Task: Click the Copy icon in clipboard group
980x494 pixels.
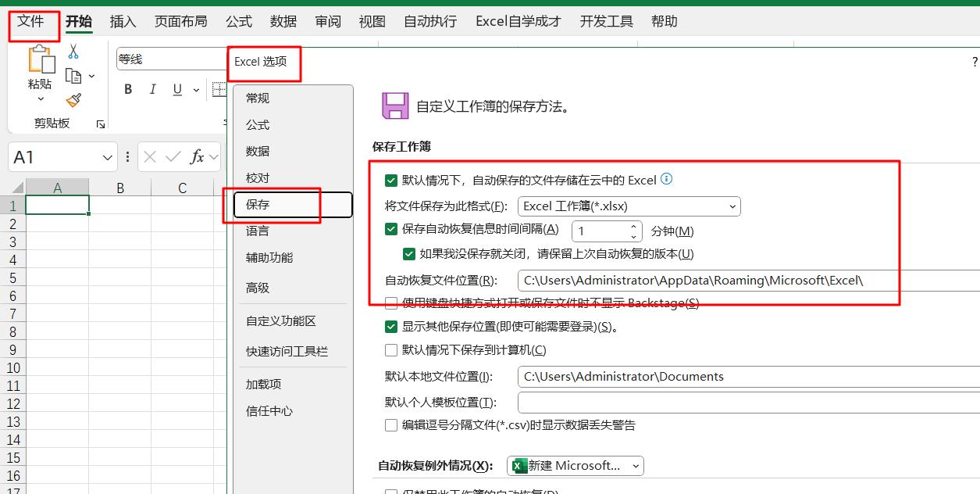Action: [x=73, y=76]
